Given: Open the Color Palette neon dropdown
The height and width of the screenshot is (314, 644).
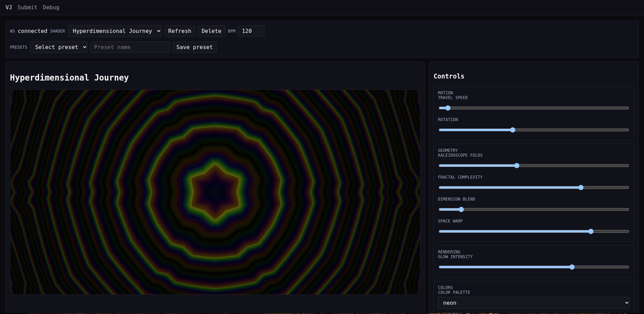Looking at the screenshot, I should pos(534,303).
